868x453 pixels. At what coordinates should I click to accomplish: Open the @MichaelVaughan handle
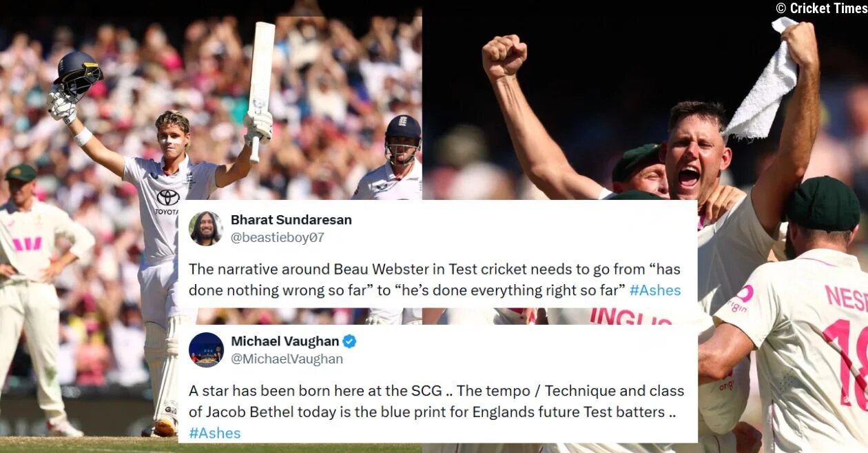[287, 359]
